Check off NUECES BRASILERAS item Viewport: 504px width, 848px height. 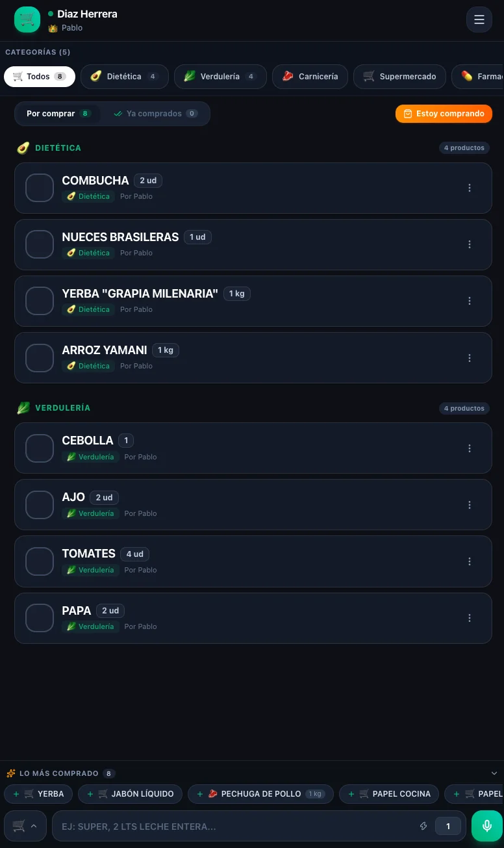(40, 244)
